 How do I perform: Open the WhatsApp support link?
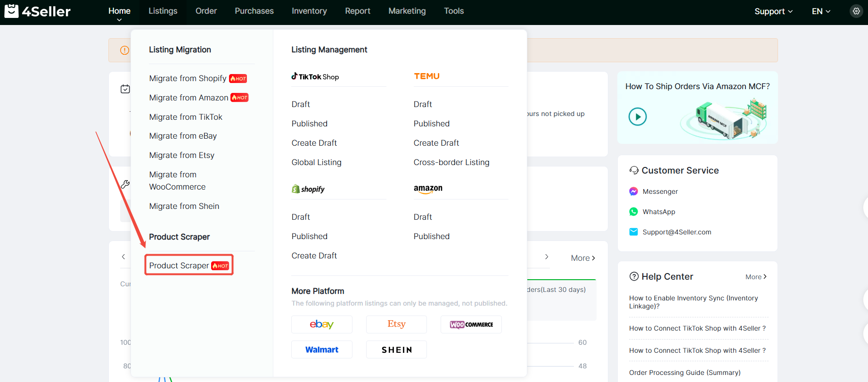click(659, 212)
